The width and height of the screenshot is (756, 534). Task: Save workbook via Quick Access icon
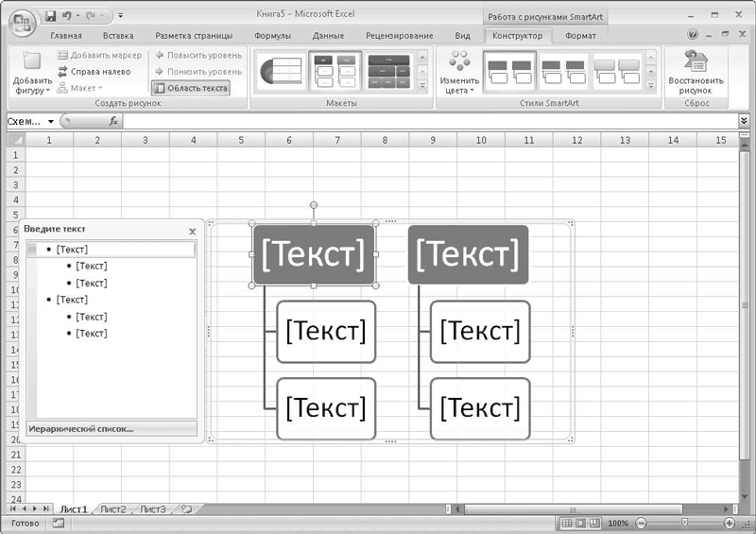(x=51, y=16)
